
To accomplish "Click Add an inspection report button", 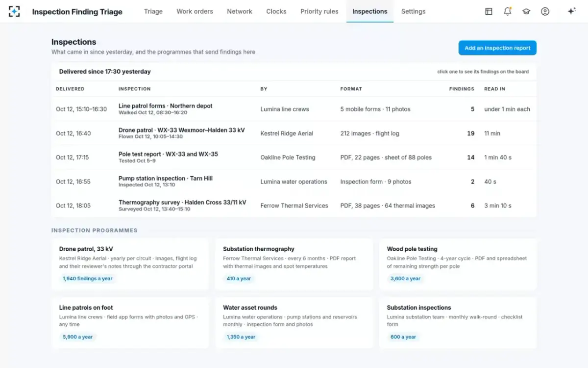I will pyautogui.click(x=497, y=48).
